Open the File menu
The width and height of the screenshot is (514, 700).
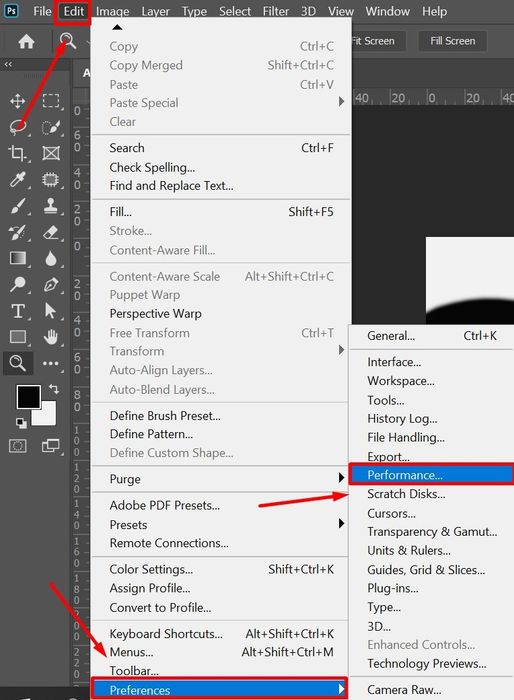42,11
